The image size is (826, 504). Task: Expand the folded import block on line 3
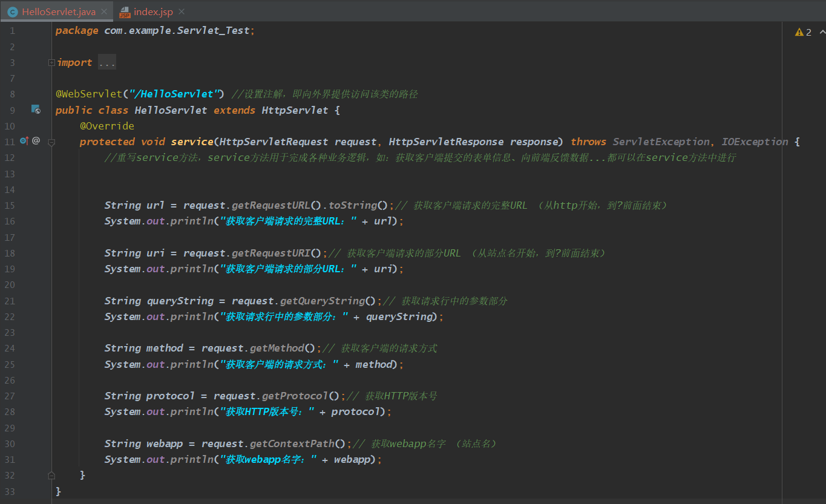point(51,62)
